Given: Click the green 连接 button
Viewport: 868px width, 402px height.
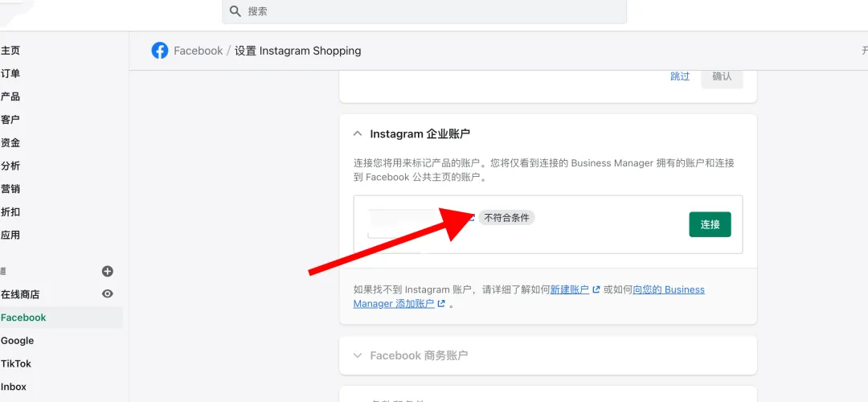Looking at the screenshot, I should coord(710,224).
